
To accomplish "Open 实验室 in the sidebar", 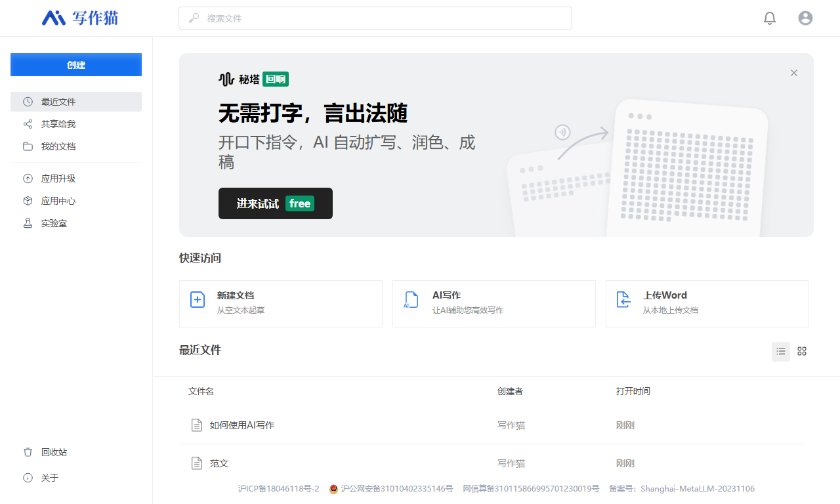I will tap(76, 223).
